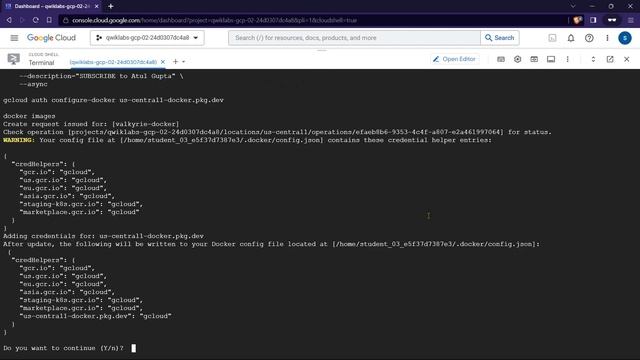The image size is (640, 360).
Task: Open console settings three-dot menu
Action: point(607,38)
